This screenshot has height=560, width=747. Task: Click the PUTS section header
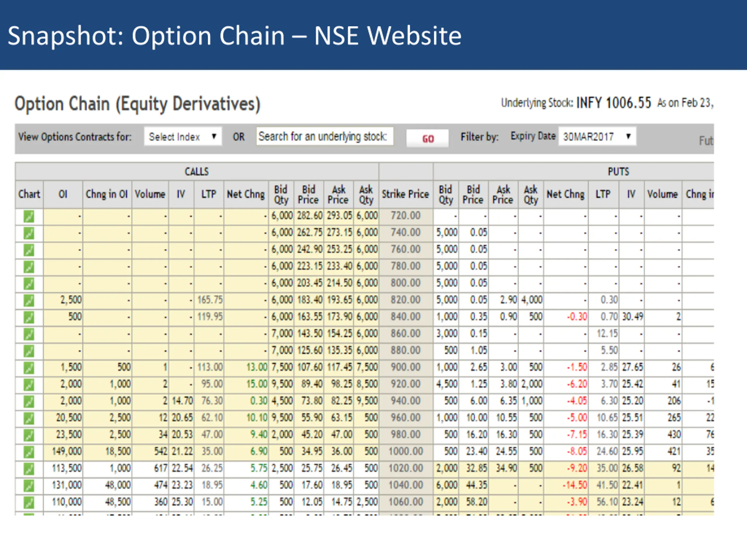618,171
